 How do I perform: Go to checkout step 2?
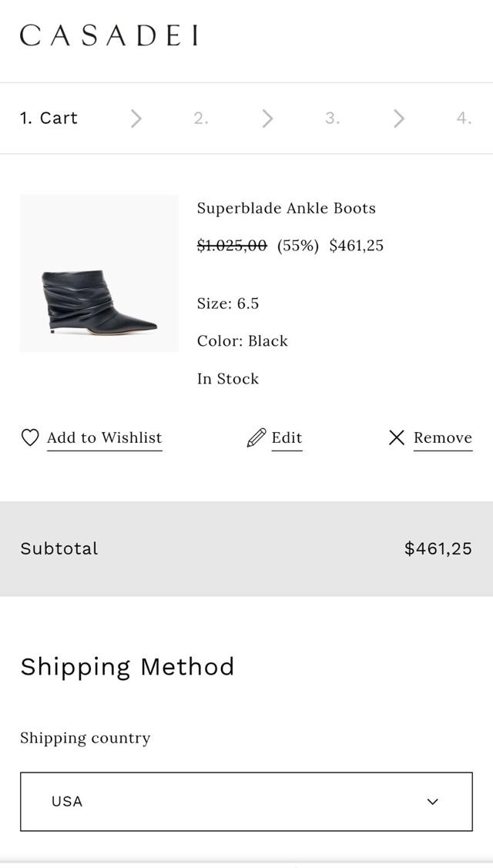[200, 118]
